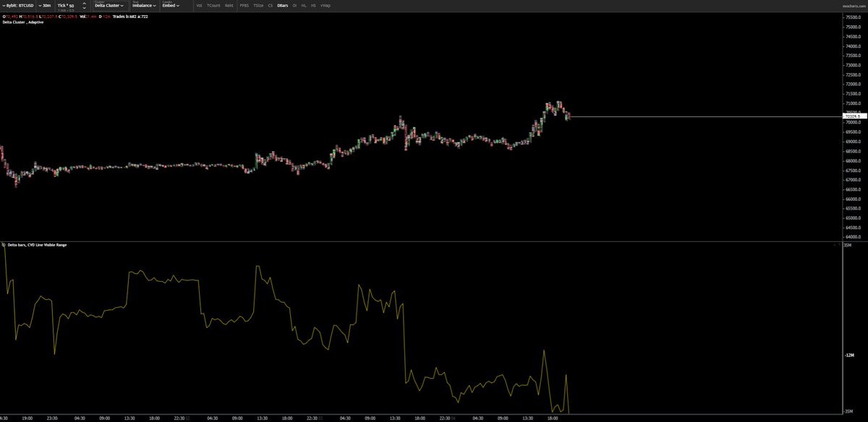Click the exocharts.com link

854,6
